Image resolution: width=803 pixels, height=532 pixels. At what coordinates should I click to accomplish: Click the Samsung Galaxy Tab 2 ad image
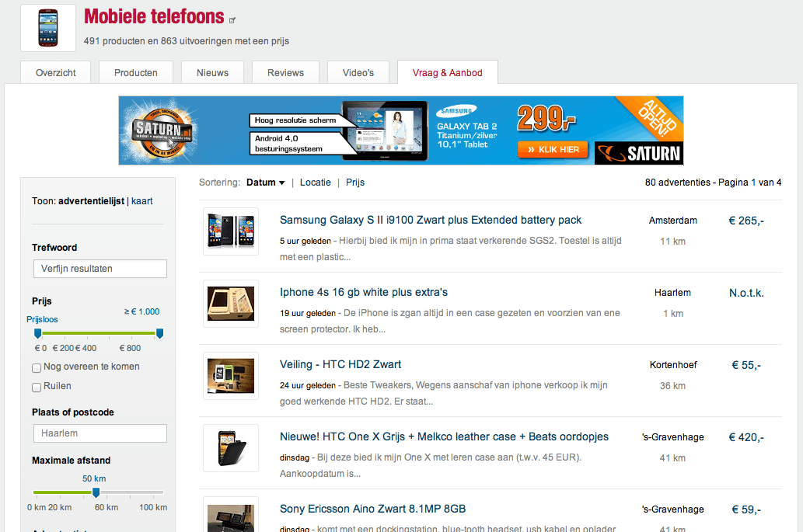coord(385,130)
